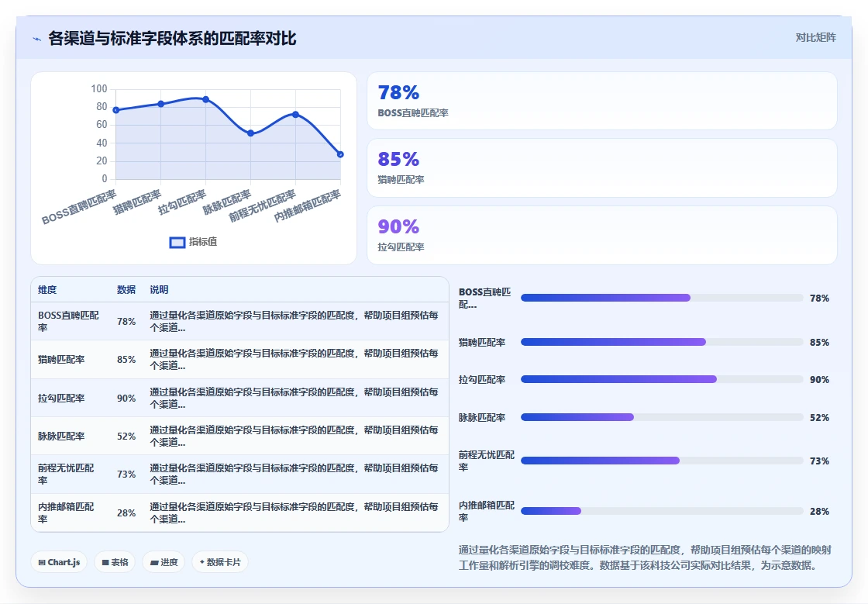Click the 内推邮箱匹配率 last chart point
Image resolution: width=868 pixels, height=604 pixels.
click(340, 154)
